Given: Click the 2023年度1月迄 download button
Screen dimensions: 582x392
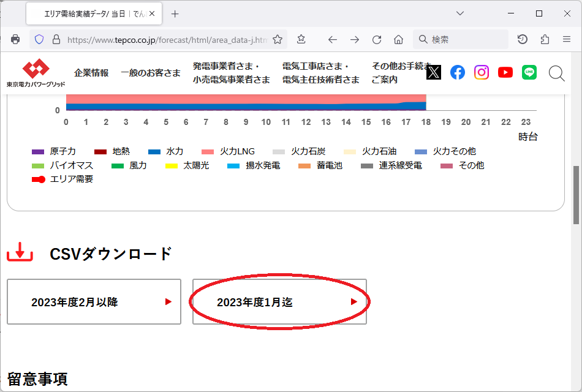Looking at the screenshot, I should pos(279,302).
